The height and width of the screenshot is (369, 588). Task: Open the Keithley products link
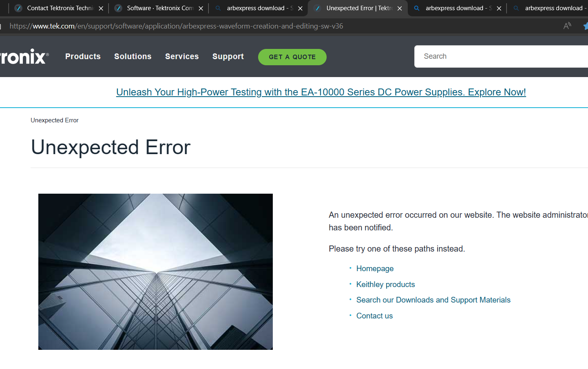coord(385,285)
